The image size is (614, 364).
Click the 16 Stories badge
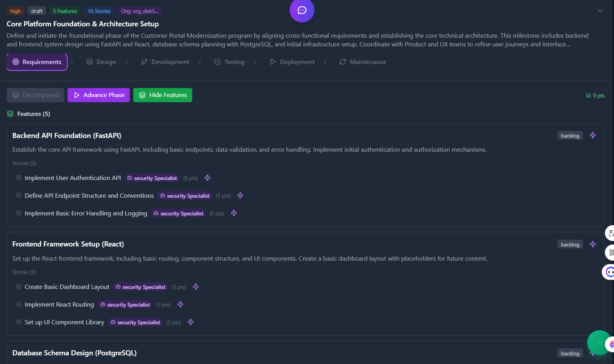point(99,11)
